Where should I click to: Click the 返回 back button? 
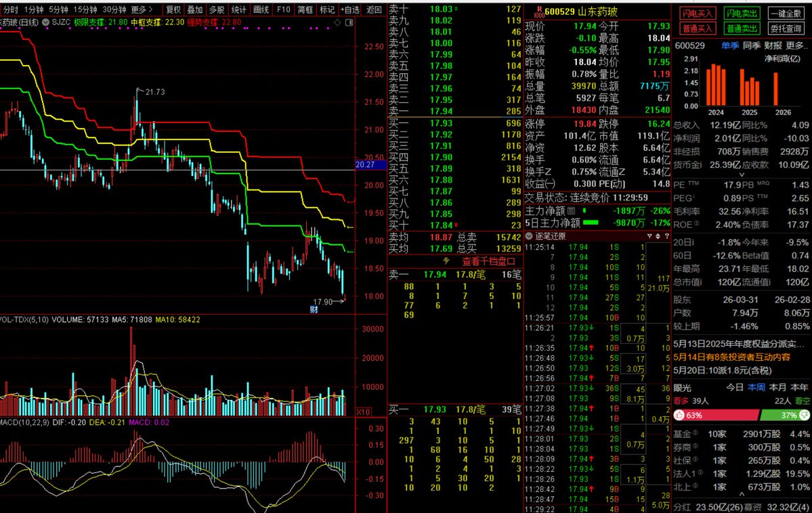pos(374,9)
